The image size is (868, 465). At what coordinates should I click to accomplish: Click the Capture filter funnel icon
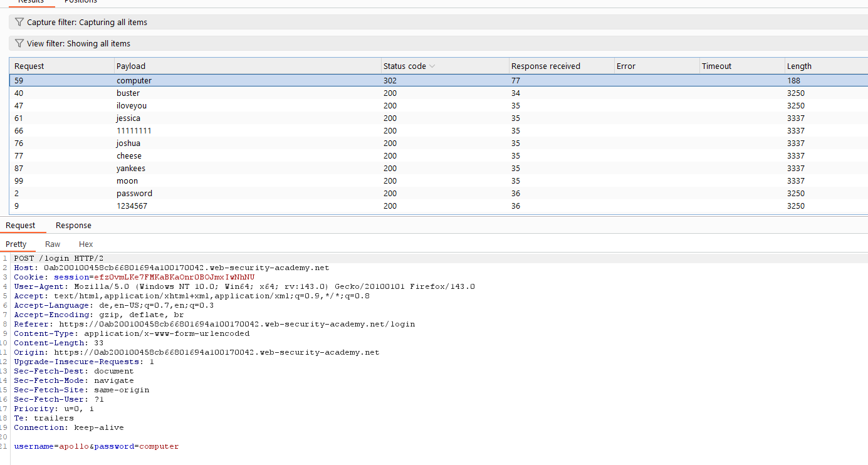[19, 23]
